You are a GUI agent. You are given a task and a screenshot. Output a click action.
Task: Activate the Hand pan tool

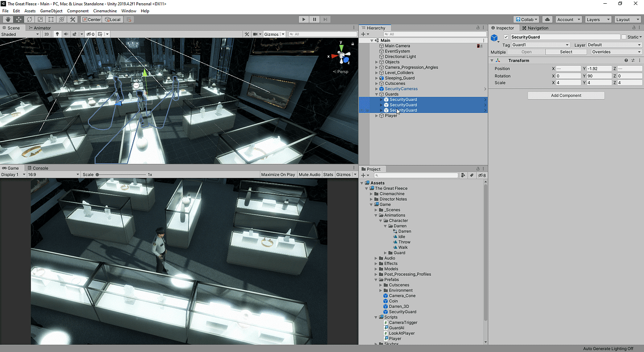pyautogui.click(x=8, y=19)
